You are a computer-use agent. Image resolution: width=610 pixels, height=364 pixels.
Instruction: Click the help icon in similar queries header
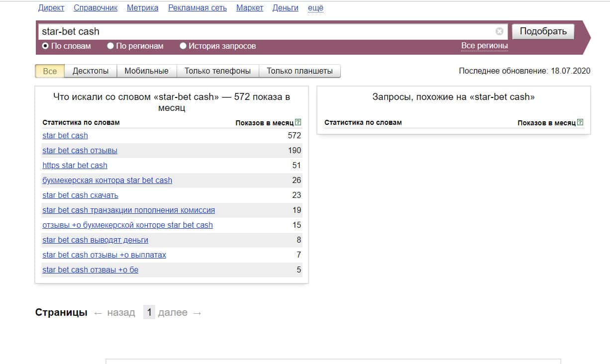pos(580,122)
